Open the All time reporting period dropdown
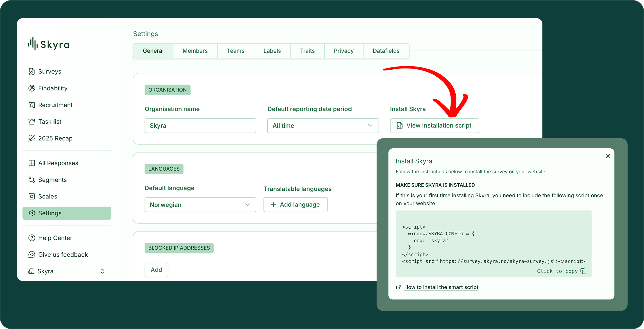 [x=323, y=125]
